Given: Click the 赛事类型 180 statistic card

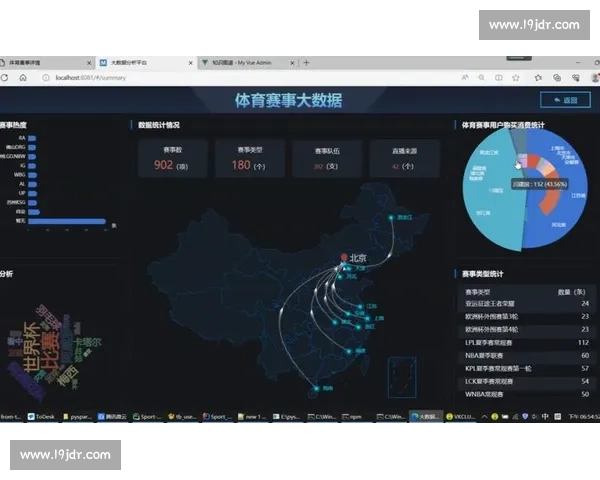Looking at the screenshot, I should 250,158.
